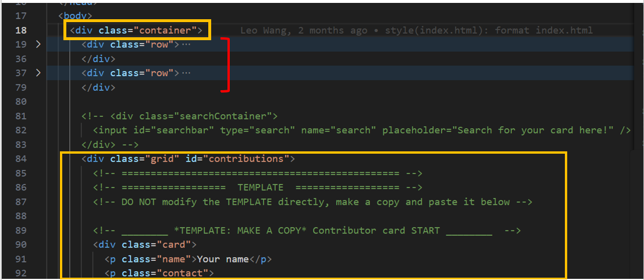The image size is (644, 280).
Task: Click the empty line 80 in the editor
Action: (341, 101)
